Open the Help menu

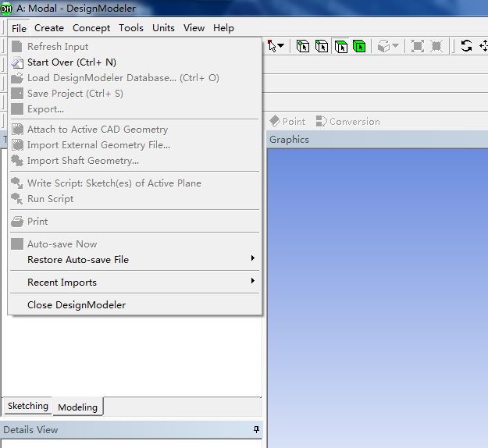223,28
